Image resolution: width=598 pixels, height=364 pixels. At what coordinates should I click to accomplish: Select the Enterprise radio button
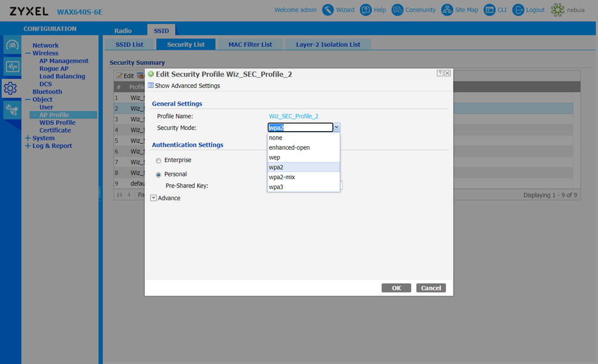click(158, 161)
